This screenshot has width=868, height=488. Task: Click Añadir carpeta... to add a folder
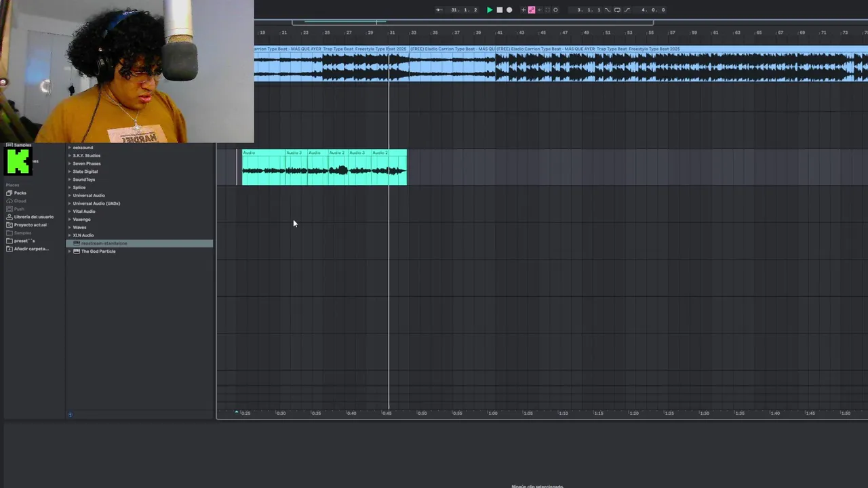(x=31, y=249)
